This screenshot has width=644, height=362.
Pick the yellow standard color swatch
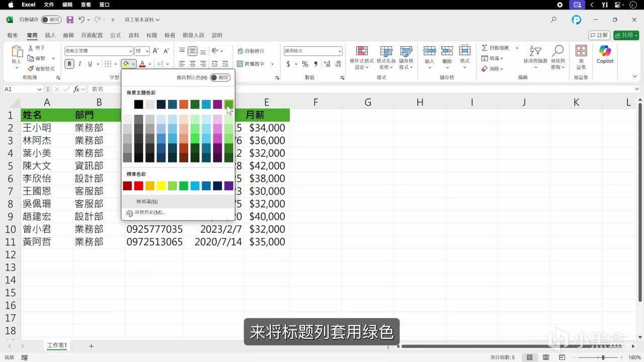coord(161,186)
